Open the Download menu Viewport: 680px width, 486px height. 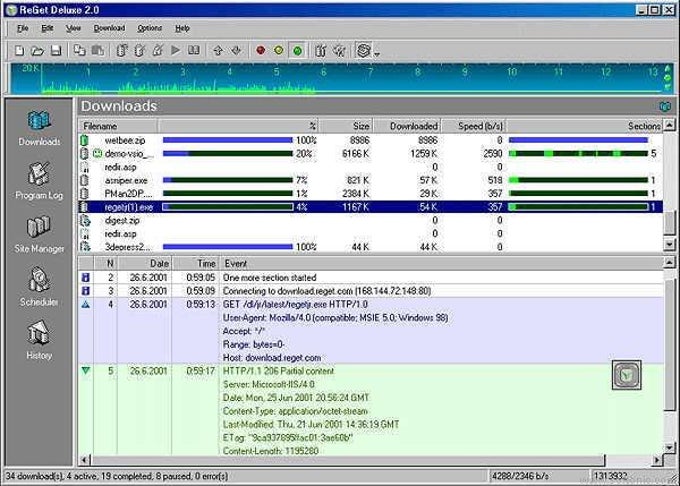tap(109, 28)
